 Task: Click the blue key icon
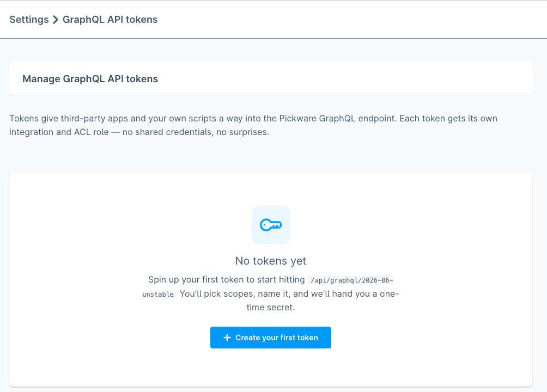[271, 225]
